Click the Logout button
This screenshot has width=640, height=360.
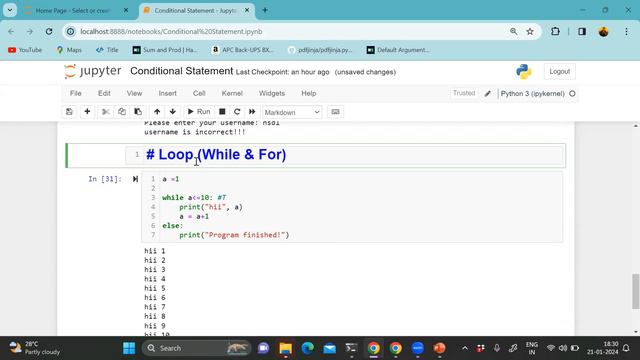pos(559,71)
